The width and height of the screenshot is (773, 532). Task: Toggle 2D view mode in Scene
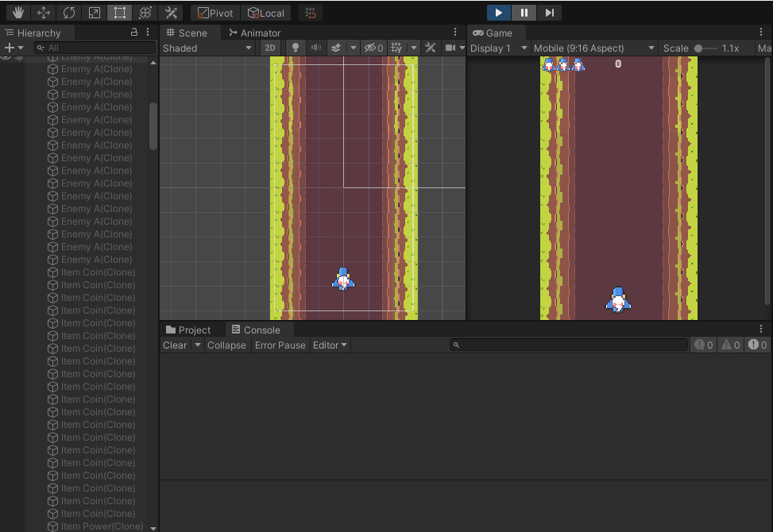coord(270,48)
